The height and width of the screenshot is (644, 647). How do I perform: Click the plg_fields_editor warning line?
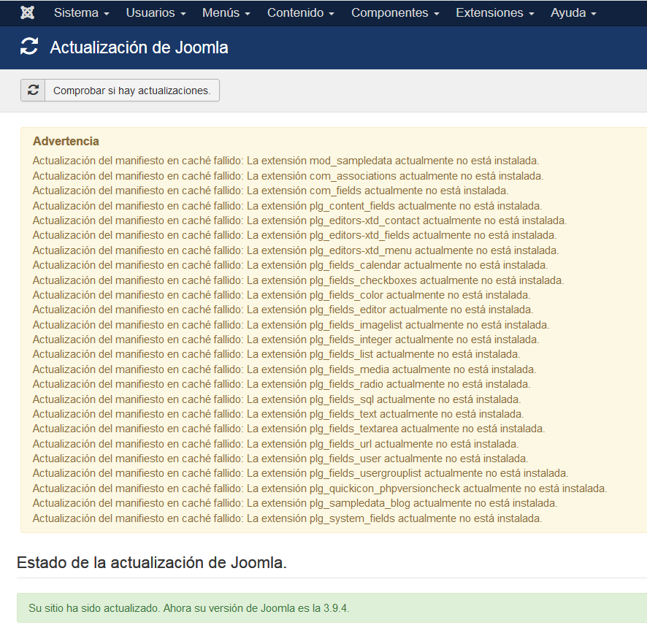[283, 310]
